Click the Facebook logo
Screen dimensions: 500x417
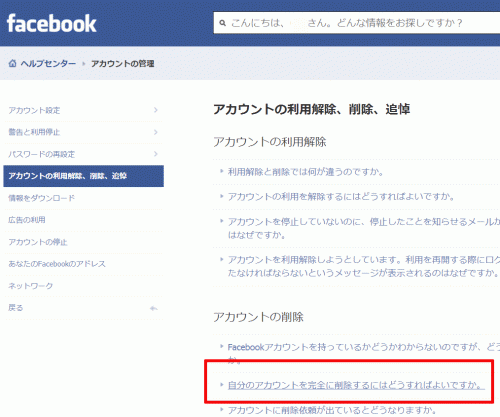click(52, 23)
